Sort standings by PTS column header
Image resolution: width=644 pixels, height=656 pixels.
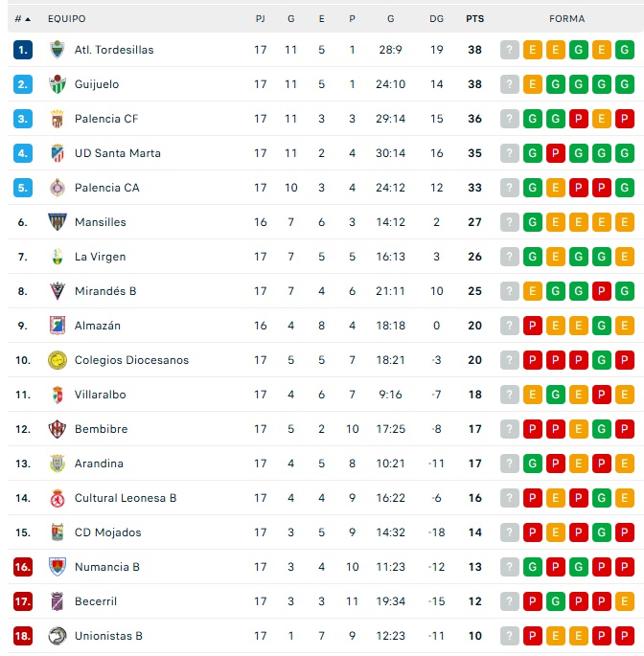tap(474, 19)
